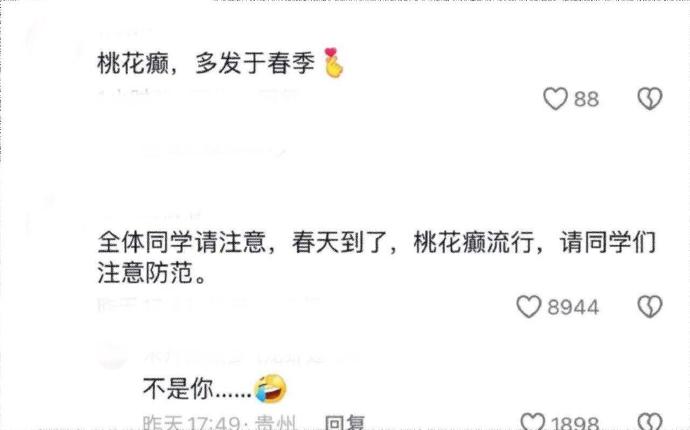Tap the finger-heart emoji after 春季
690x430 pixels.
point(333,63)
